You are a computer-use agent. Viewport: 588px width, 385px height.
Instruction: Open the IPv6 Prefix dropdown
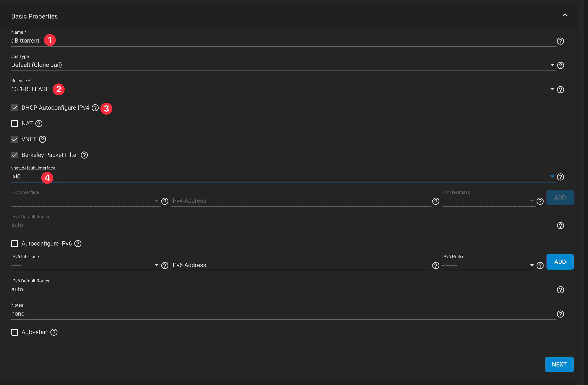pos(489,265)
